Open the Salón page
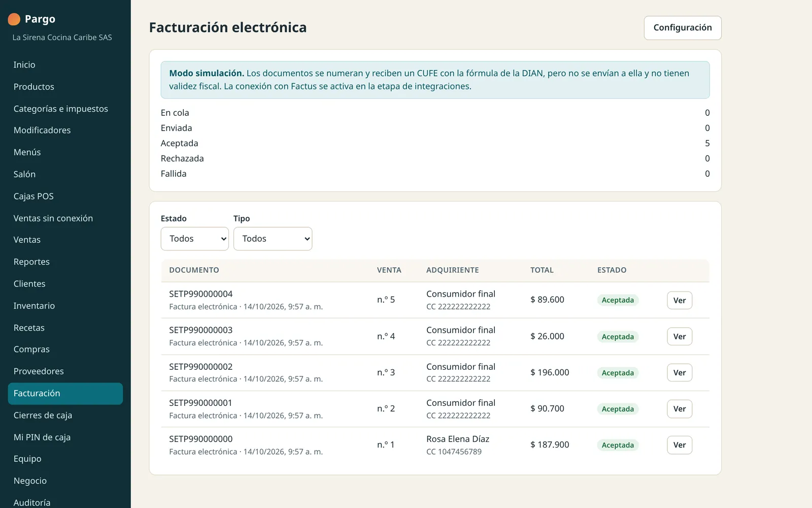Image resolution: width=812 pixels, height=508 pixels. pyautogui.click(x=65, y=174)
